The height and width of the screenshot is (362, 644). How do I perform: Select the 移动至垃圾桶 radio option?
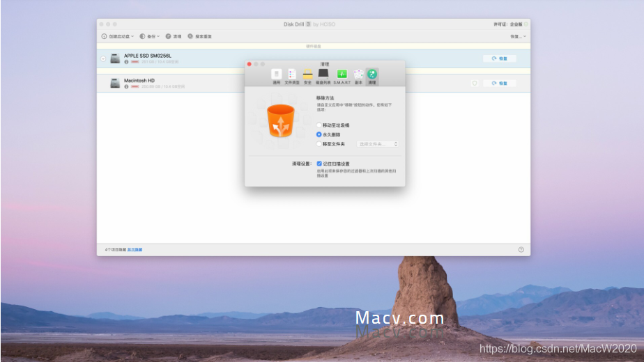[x=319, y=125]
